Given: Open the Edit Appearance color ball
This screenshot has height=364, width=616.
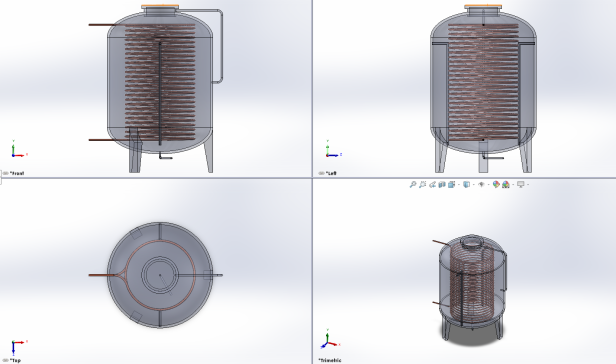Looking at the screenshot, I should (x=496, y=184).
